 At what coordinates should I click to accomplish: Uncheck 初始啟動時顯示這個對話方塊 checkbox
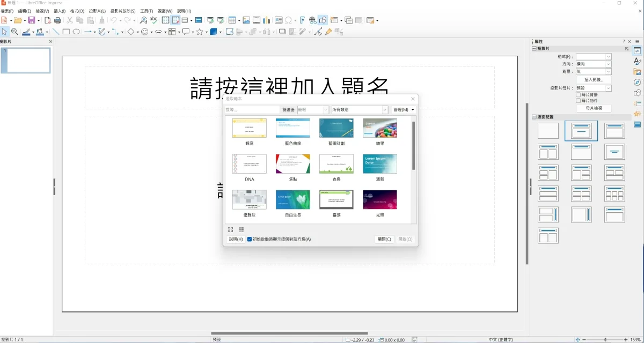(250, 240)
